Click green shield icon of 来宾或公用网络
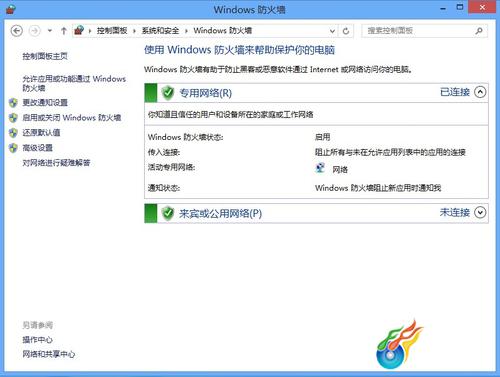The width and height of the screenshot is (500, 377). tap(168, 213)
